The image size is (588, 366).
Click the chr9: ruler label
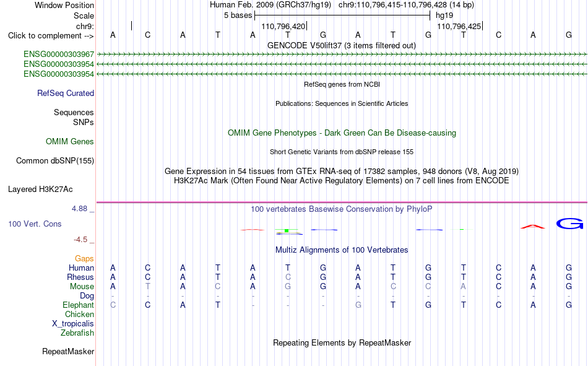tap(85, 26)
